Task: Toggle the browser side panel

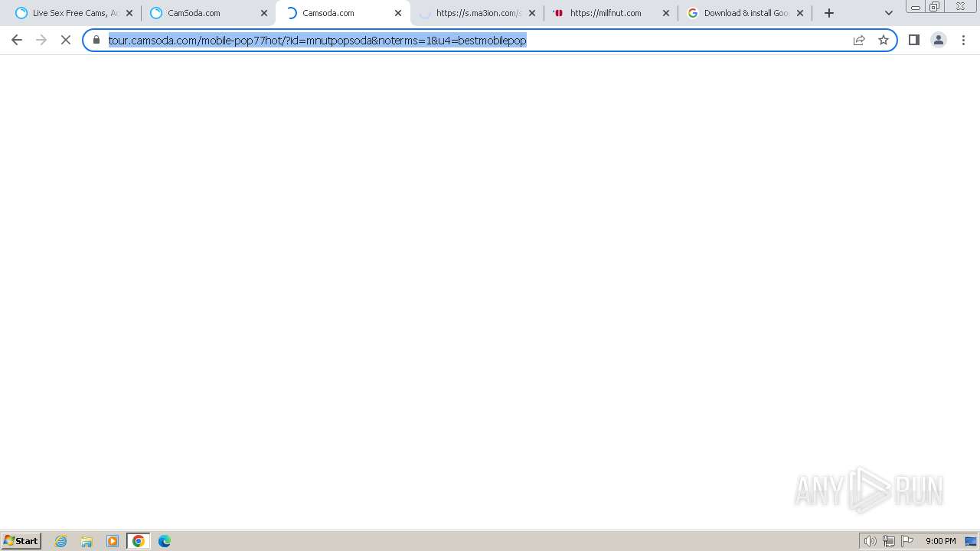Action: tap(914, 40)
